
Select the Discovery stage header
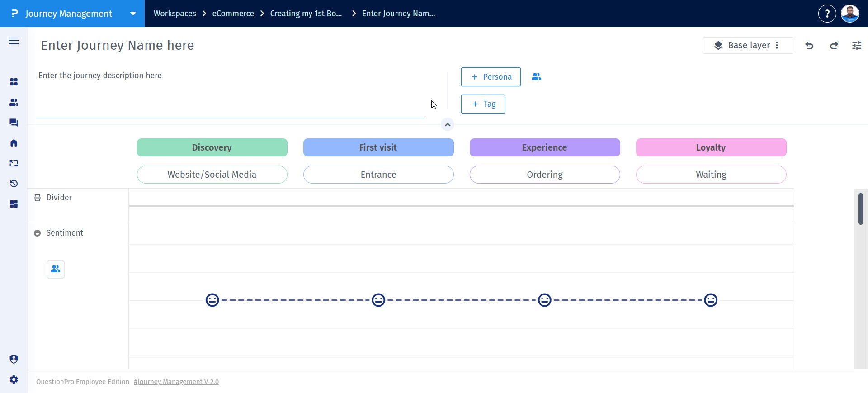[x=212, y=147]
